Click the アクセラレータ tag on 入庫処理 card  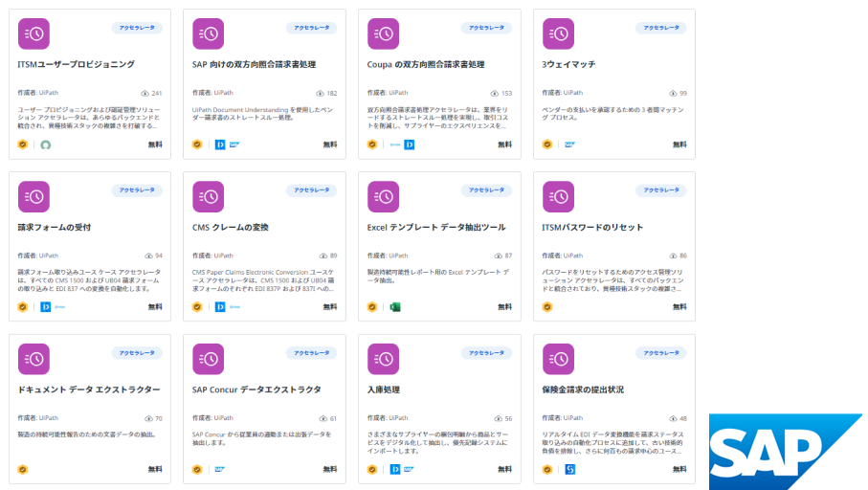point(486,353)
